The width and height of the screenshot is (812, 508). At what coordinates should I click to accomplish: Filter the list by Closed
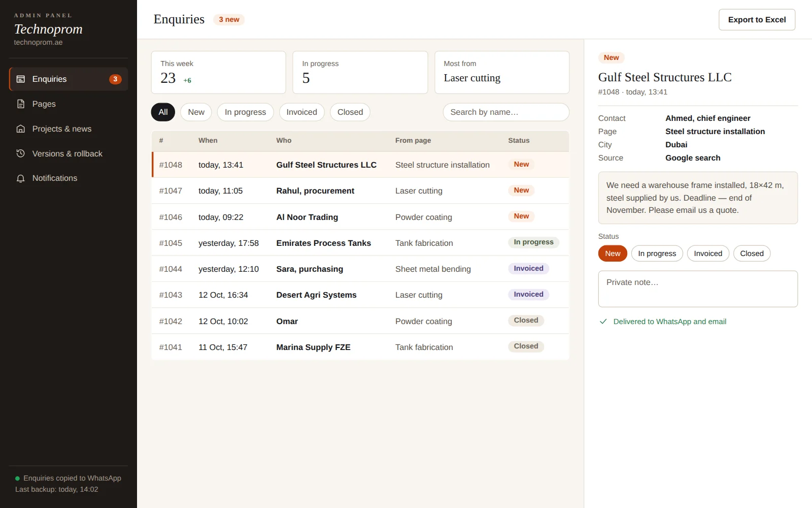pyautogui.click(x=350, y=112)
